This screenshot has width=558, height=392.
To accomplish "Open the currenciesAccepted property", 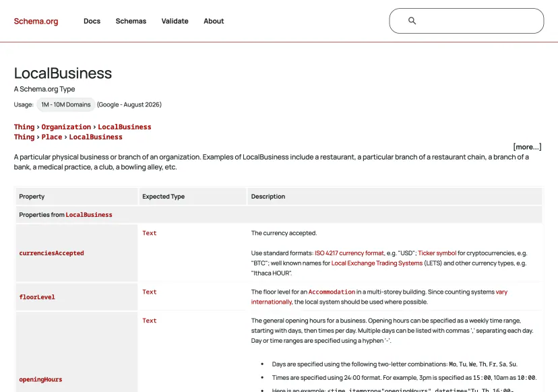I will click(x=52, y=253).
